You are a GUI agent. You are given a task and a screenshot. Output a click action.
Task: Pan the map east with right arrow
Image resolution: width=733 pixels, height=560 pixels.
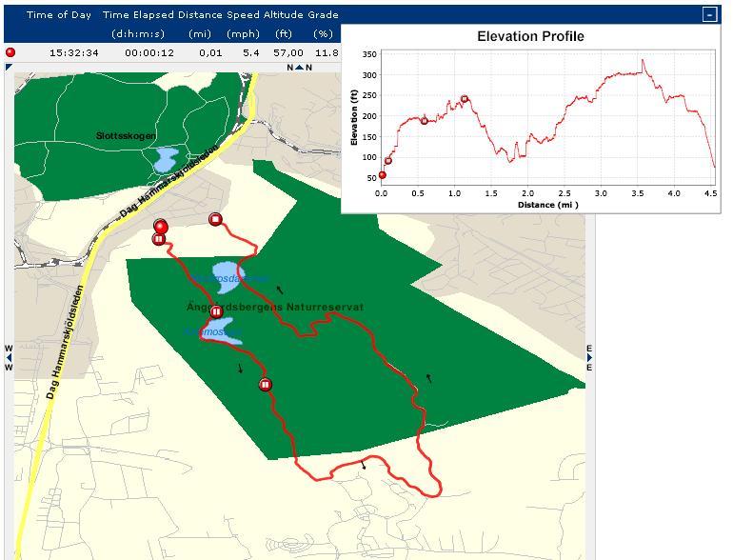pos(589,357)
